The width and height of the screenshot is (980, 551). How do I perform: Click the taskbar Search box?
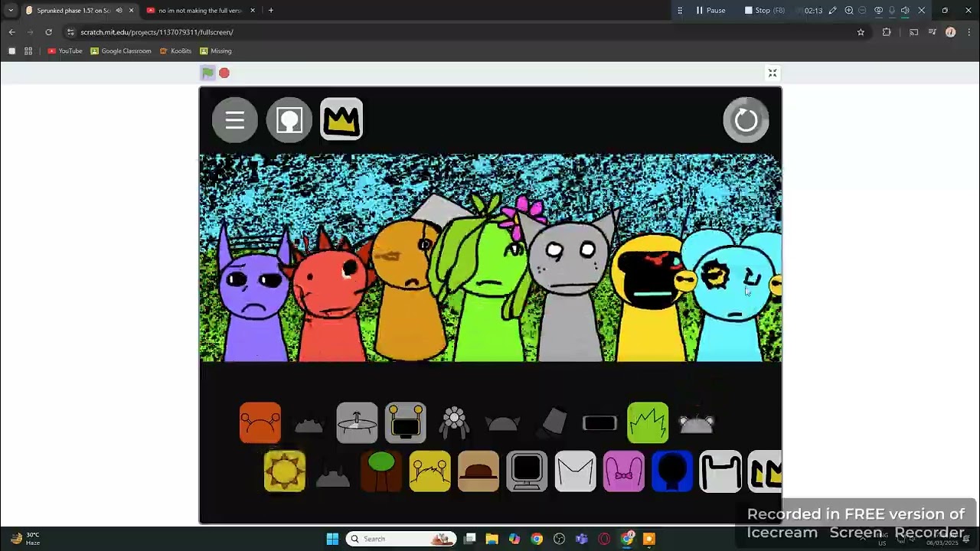(x=400, y=539)
